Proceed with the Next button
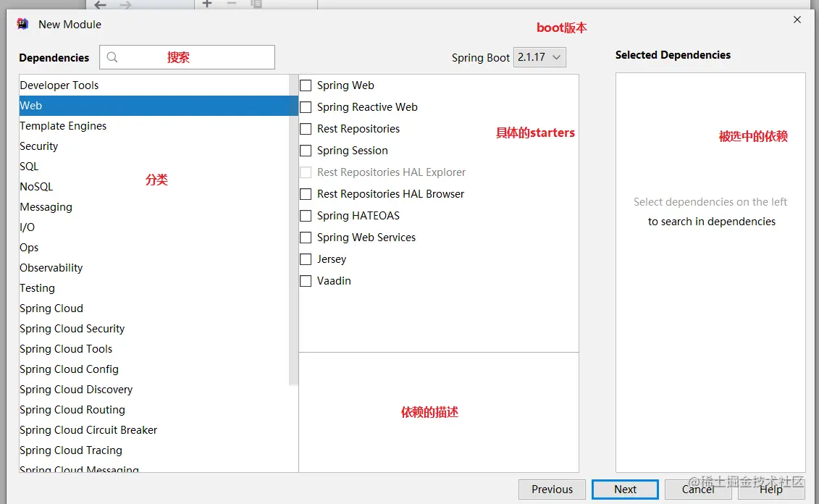The image size is (819, 504). [x=625, y=490]
